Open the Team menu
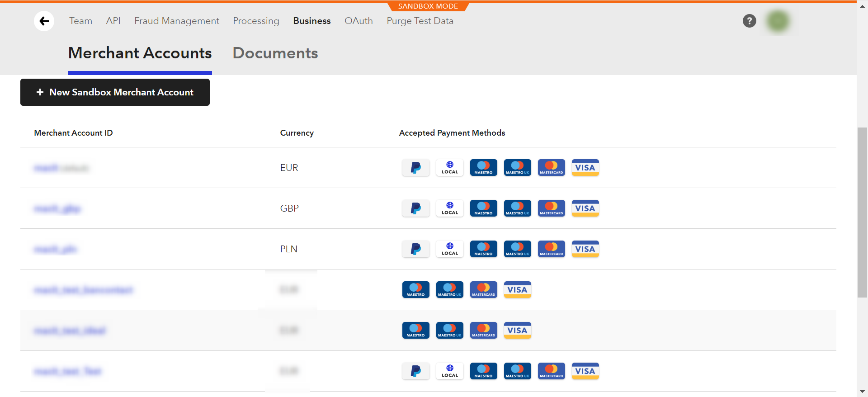 [80, 21]
